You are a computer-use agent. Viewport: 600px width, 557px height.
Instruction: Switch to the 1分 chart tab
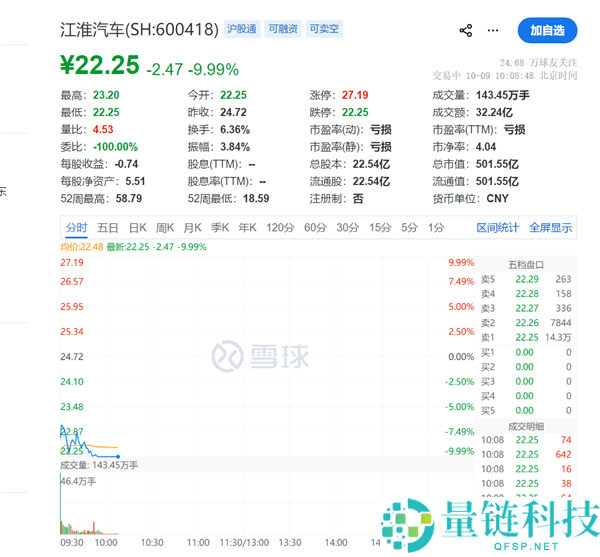[x=436, y=228]
